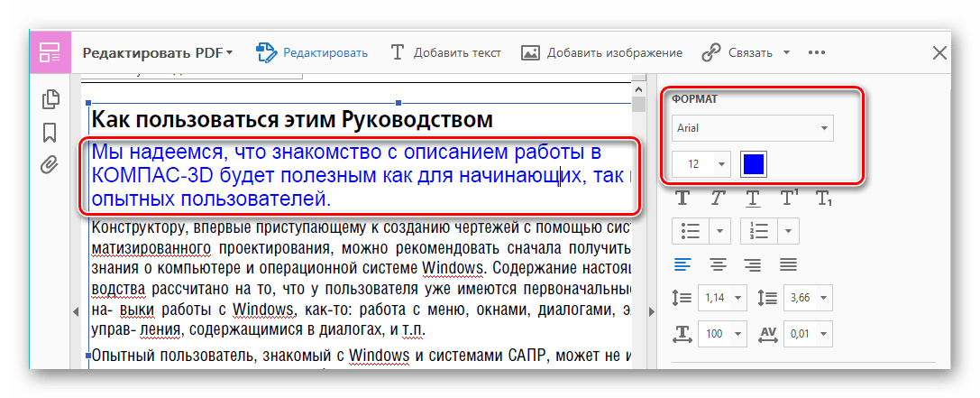The width and height of the screenshot is (980, 398).
Task: Justify the paragraph text
Action: tap(788, 264)
